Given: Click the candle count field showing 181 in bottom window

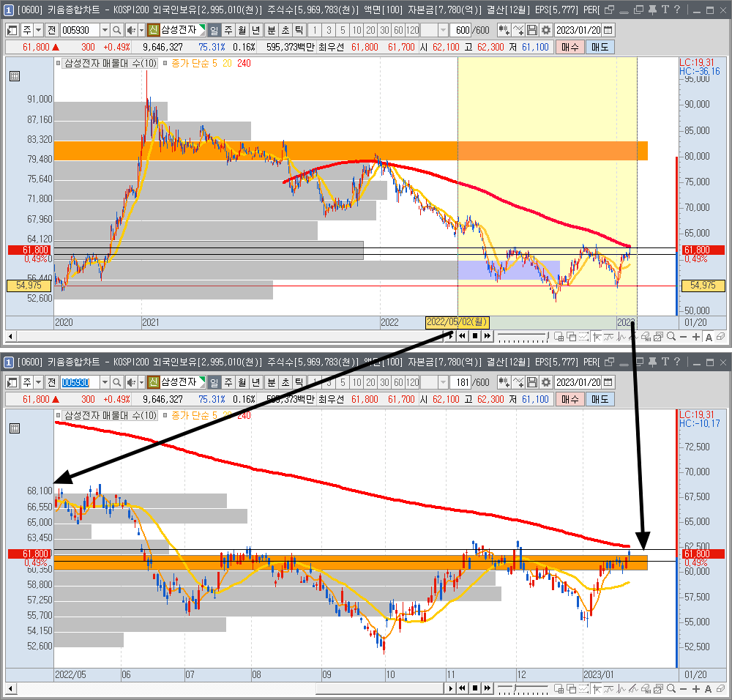Looking at the screenshot, I should pos(460,382).
